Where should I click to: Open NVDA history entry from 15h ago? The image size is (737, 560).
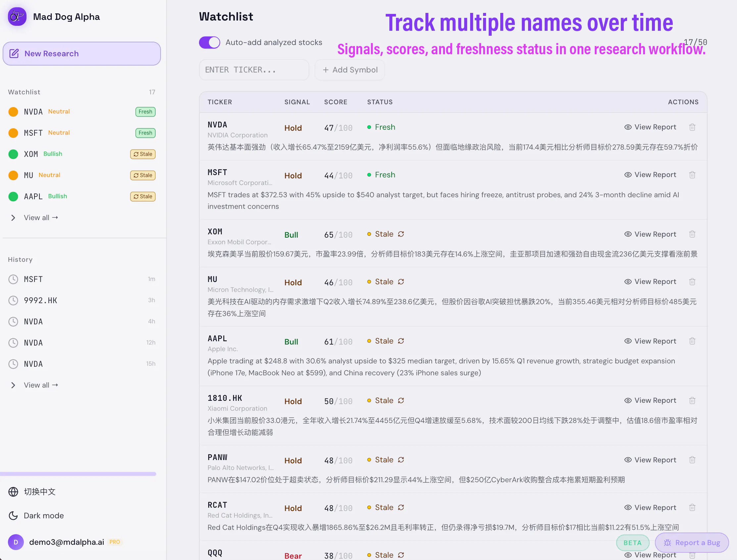[x=82, y=364]
